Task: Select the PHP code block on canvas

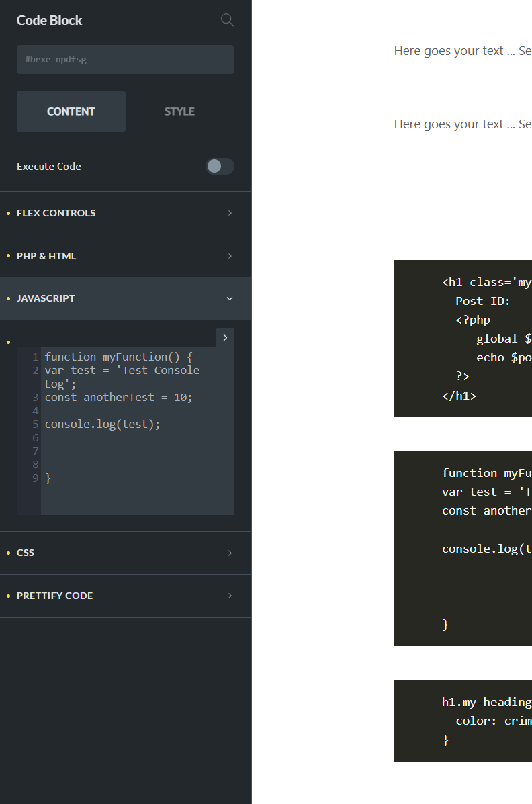Action: pyautogui.click(x=463, y=339)
